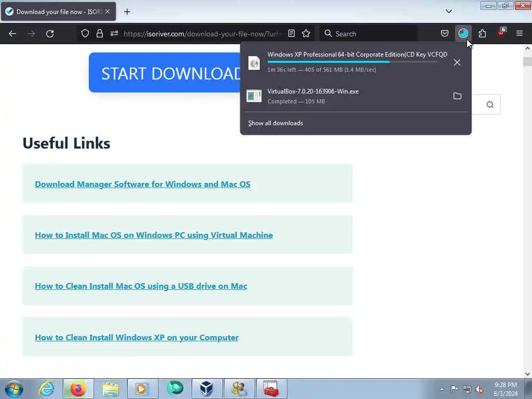Show VirtualBox installer in containing folder
This screenshot has width=532, height=399.
click(x=457, y=96)
